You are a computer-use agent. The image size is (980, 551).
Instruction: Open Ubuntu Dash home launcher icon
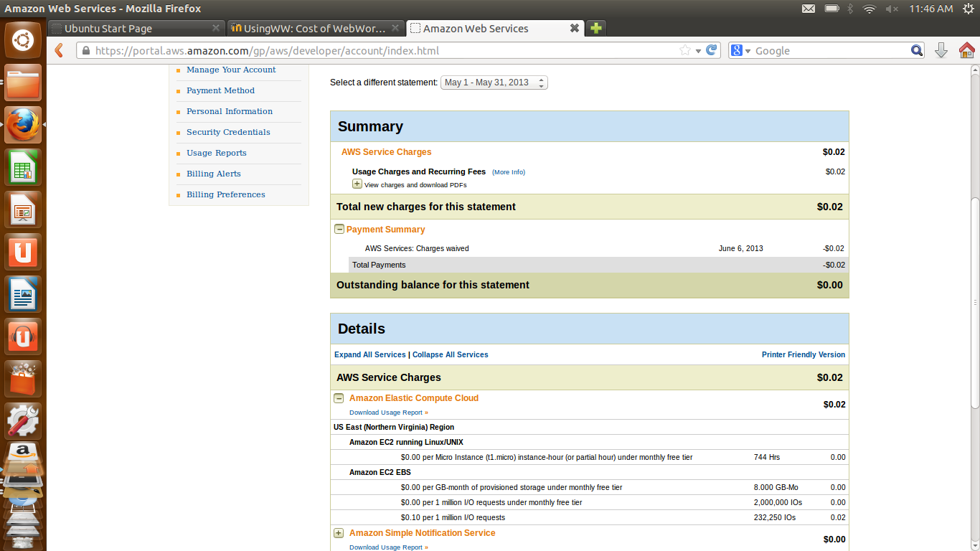coord(23,39)
